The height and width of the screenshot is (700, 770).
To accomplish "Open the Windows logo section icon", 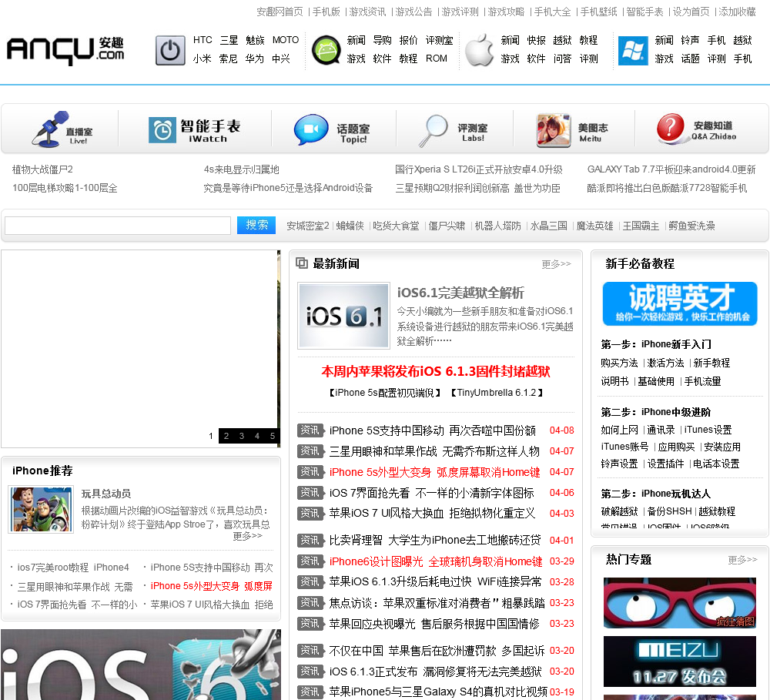I will pos(632,50).
